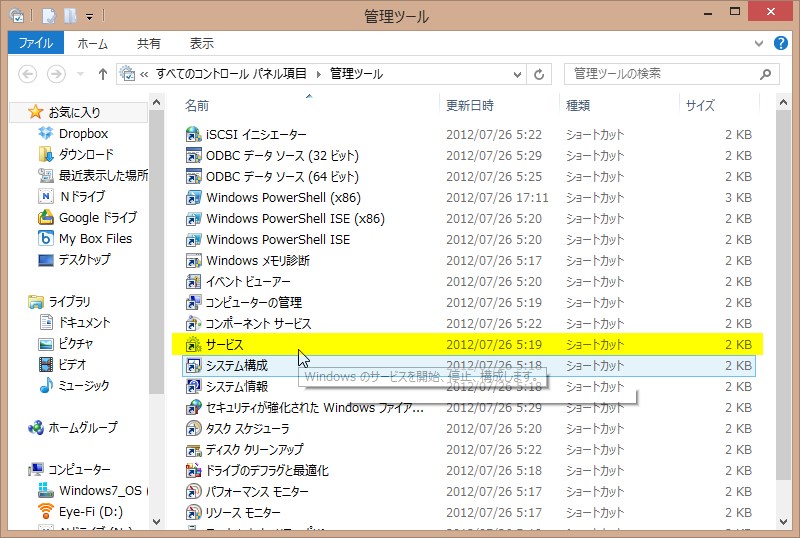Image resolution: width=800 pixels, height=538 pixels.
Task: Click the パフォーマンス モニター icon
Action: coord(193,492)
